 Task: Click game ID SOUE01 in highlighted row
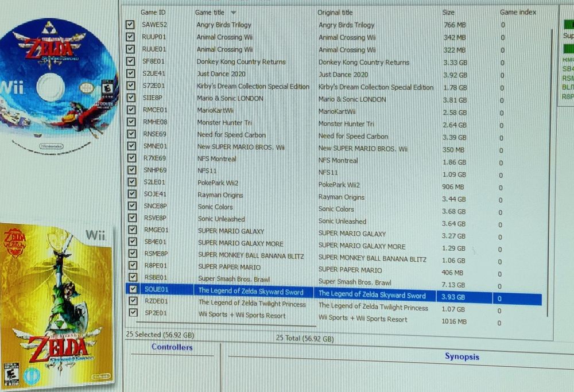(156, 289)
